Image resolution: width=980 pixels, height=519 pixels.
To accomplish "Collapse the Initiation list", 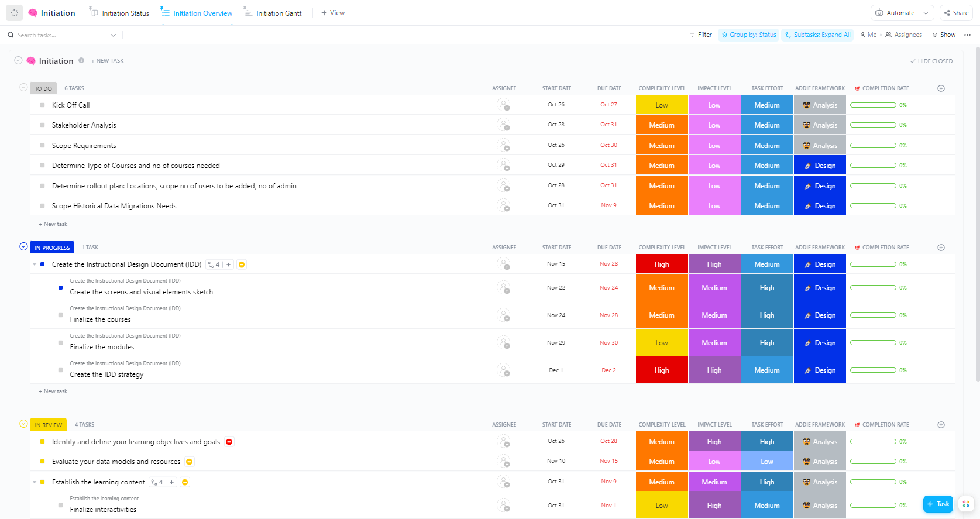I will coord(18,60).
